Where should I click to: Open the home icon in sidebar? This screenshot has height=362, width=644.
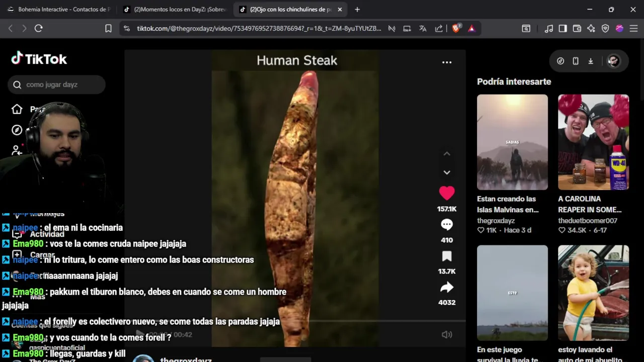pos(17,109)
